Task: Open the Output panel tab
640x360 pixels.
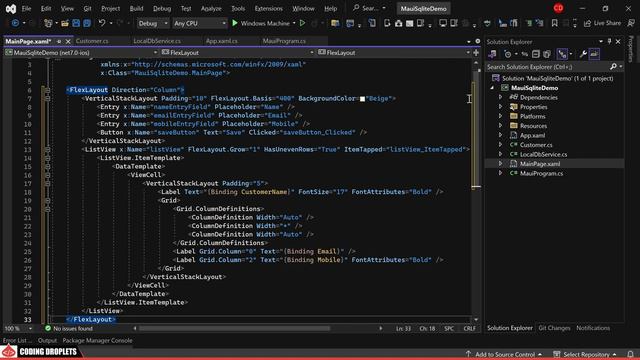Action: (x=47, y=340)
